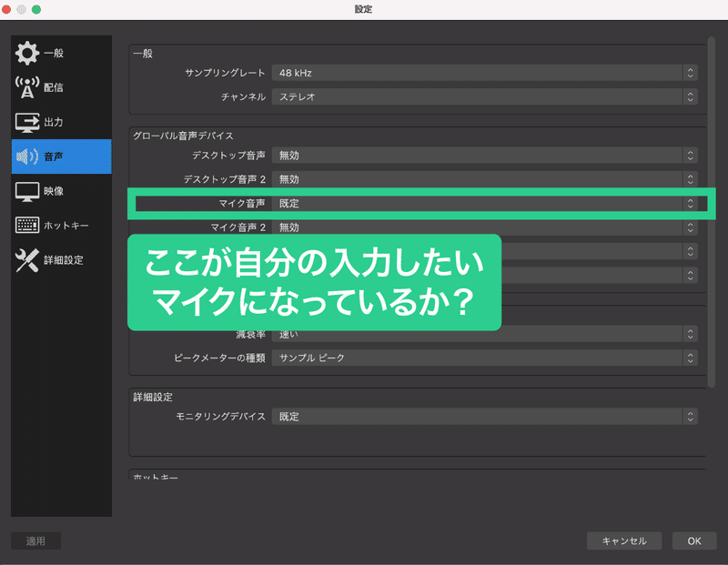This screenshot has width=728, height=565.
Task: Open the デスクトップ音声 dropdown set to 無効
Action: pos(485,156)
